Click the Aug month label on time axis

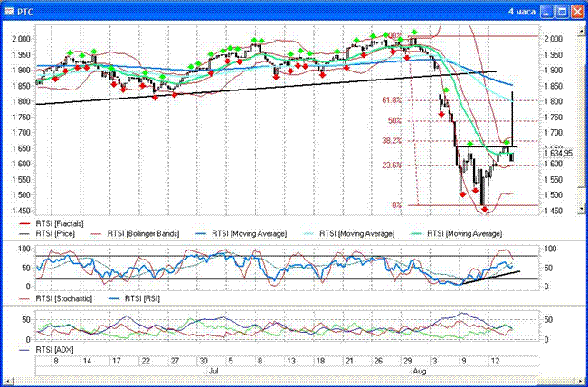point(419,372)
